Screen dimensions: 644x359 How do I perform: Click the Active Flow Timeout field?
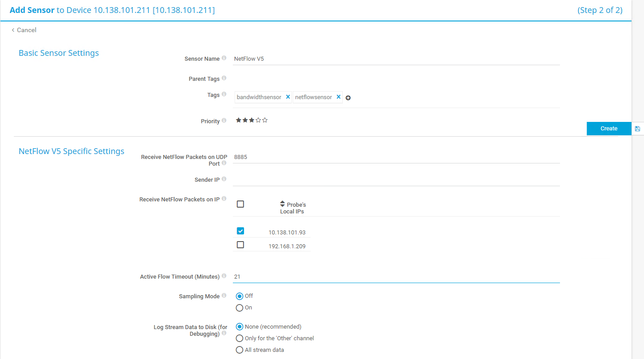[x=396, y=277]
